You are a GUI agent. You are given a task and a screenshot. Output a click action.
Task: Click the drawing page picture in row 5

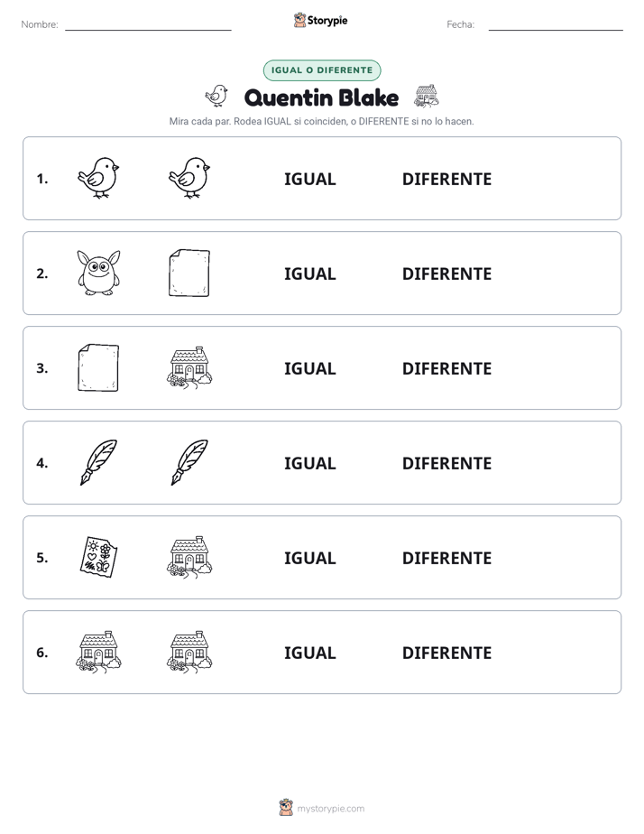pos(98,557)
